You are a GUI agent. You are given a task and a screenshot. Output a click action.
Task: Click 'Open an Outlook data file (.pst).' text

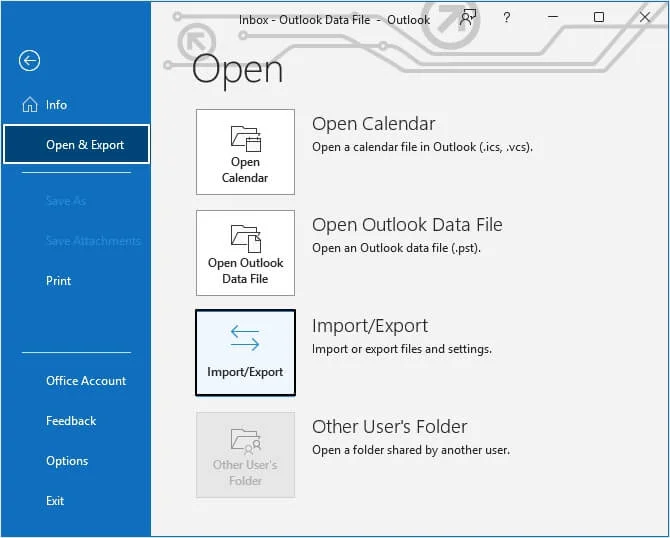397,248
